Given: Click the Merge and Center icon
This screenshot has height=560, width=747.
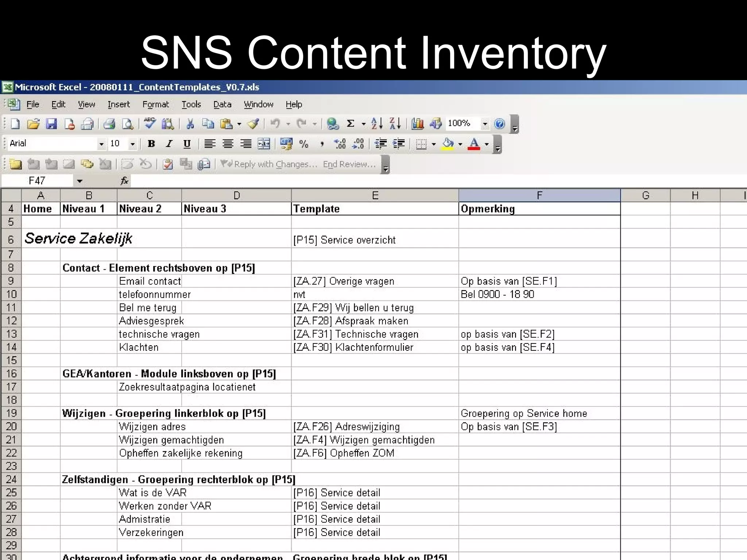Looking at the screenshot, I should coord(264,144).
